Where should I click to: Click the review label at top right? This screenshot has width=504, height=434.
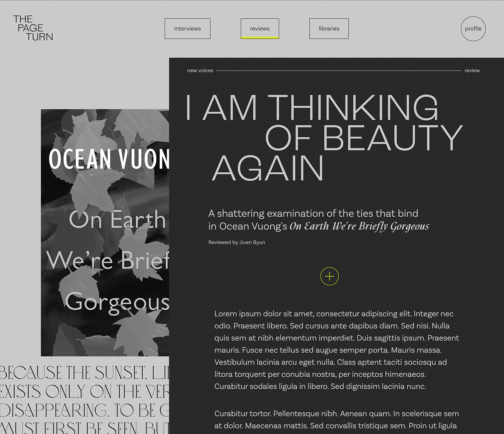[472, 70]
